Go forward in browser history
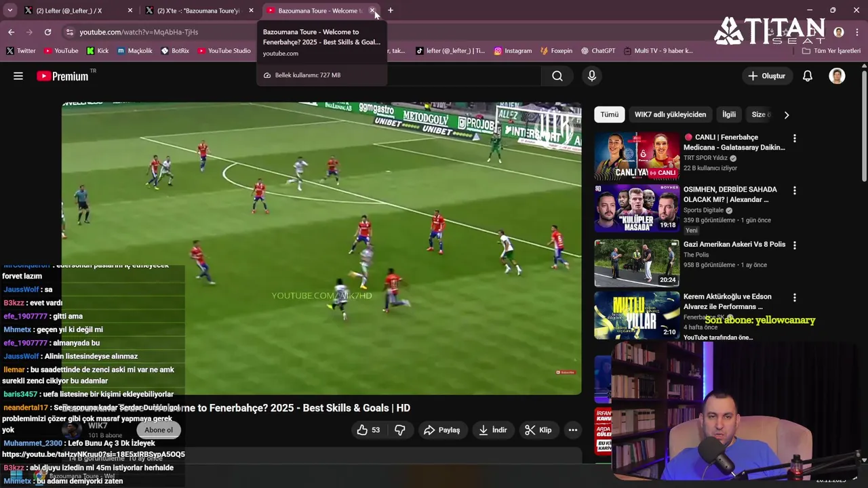 [x=29, y=32]
